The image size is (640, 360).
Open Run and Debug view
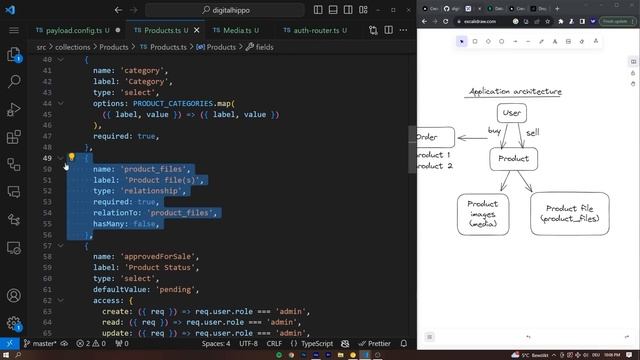14,109
